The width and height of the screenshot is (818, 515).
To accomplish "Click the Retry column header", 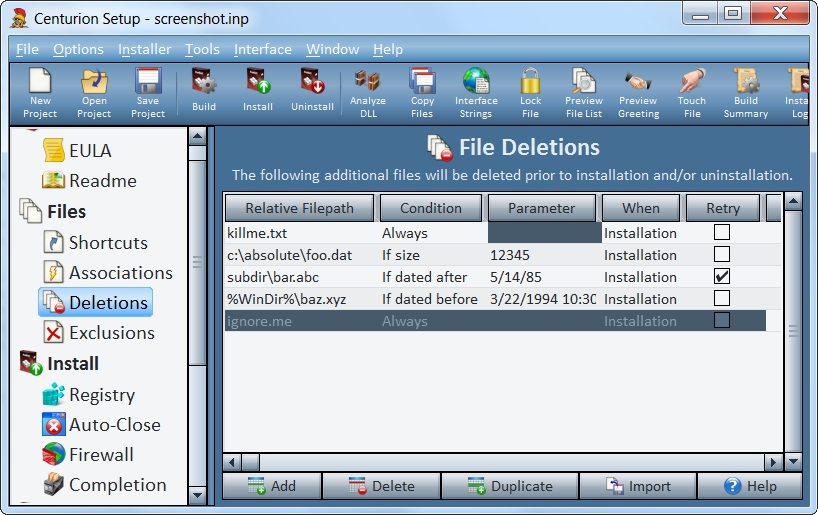I will [x=723, y=208].
